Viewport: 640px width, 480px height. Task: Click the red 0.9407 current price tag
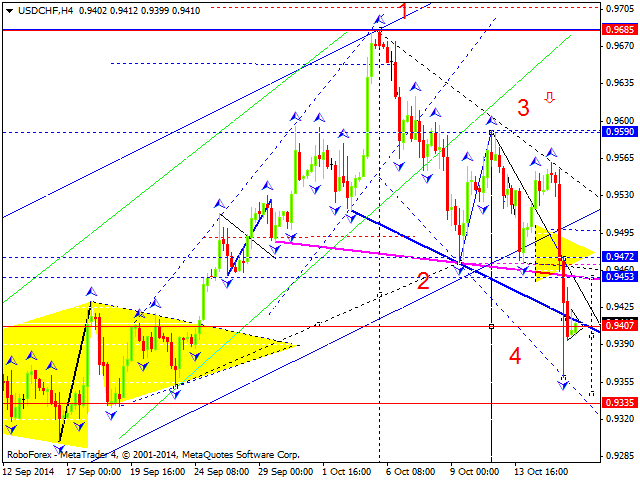(x=620, y=325)
